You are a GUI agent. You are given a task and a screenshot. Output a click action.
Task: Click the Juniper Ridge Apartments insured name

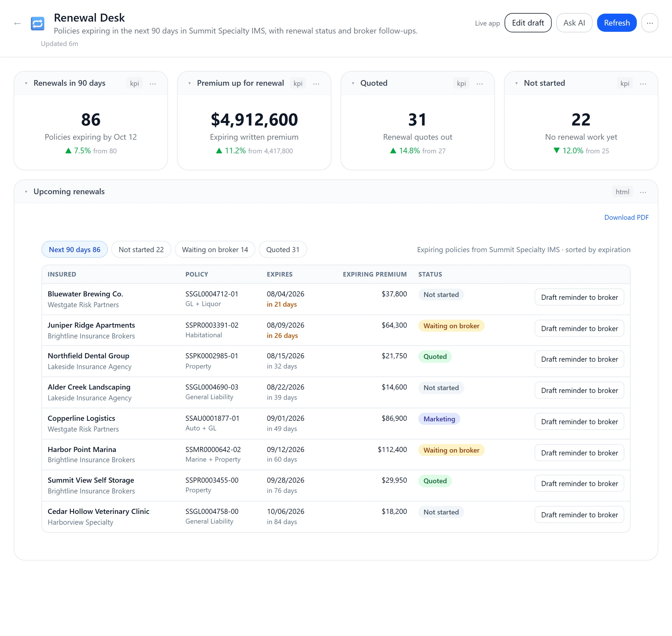click(91, 325)
